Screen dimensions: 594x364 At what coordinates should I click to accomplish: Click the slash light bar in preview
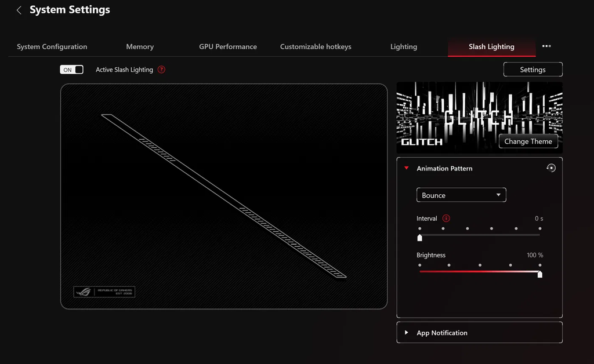(x=223, y=196)
